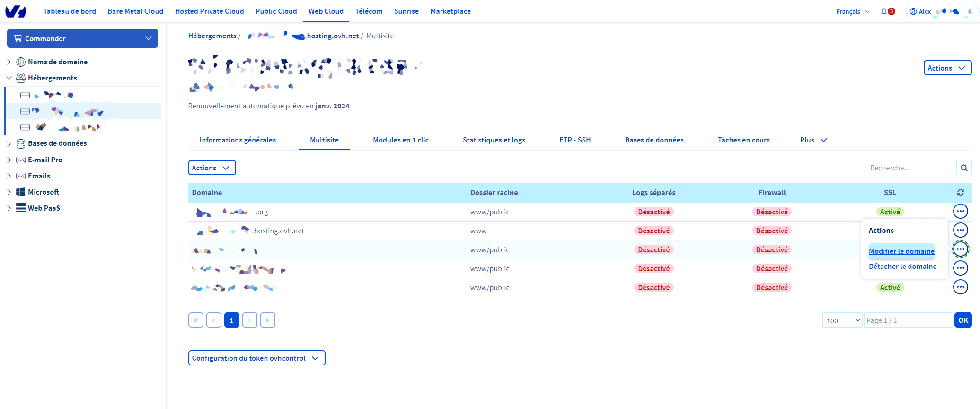The height and width of the screenshot is (409, 980).
Task: Choose Détacher le domaine from the popup
Action: (902, 267)
